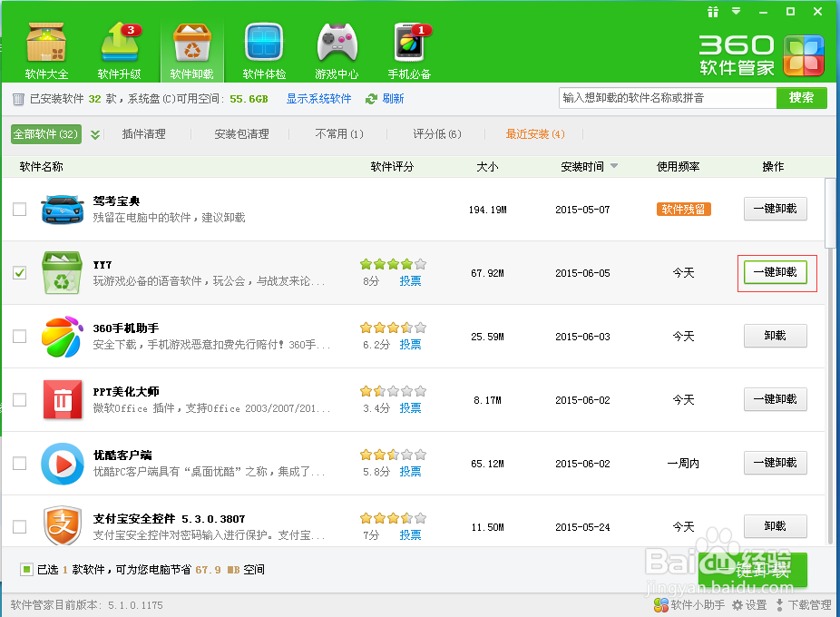Click the 显示系统软件 link

[x=318, y=99]
